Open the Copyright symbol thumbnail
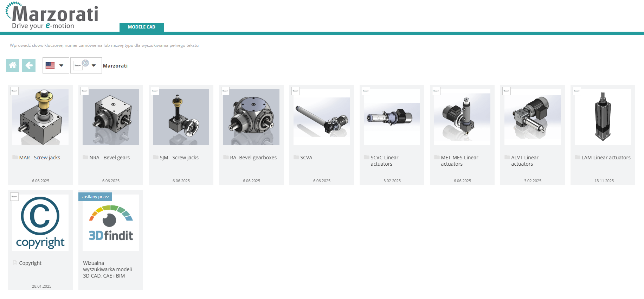 [40, 223]
